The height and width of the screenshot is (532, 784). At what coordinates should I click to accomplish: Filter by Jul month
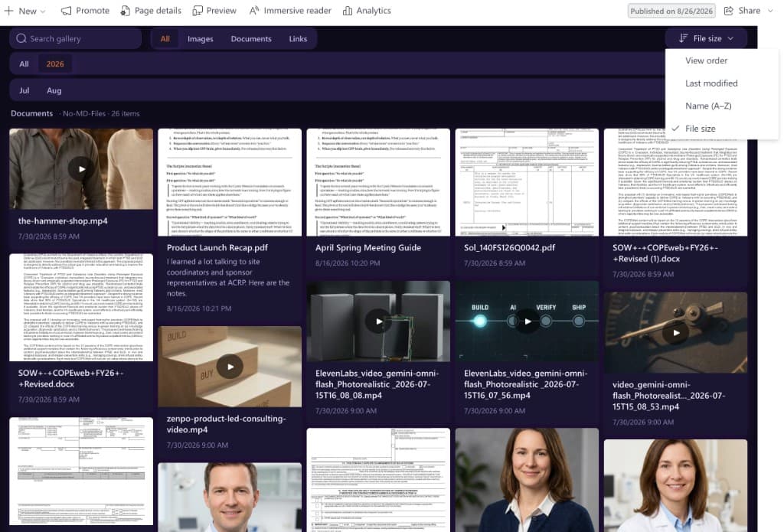[x=24, y=90]
